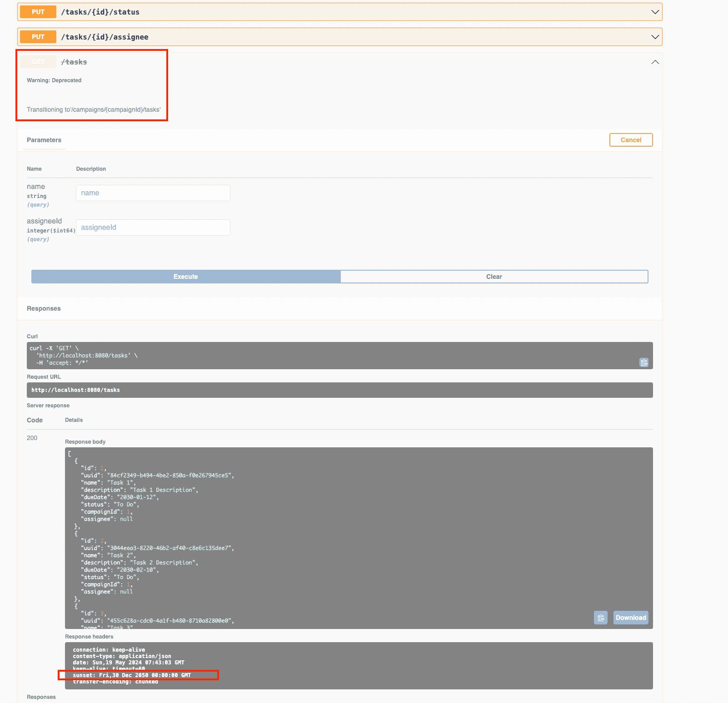Click the /tasks/{id}/status path text

[100, 12]
